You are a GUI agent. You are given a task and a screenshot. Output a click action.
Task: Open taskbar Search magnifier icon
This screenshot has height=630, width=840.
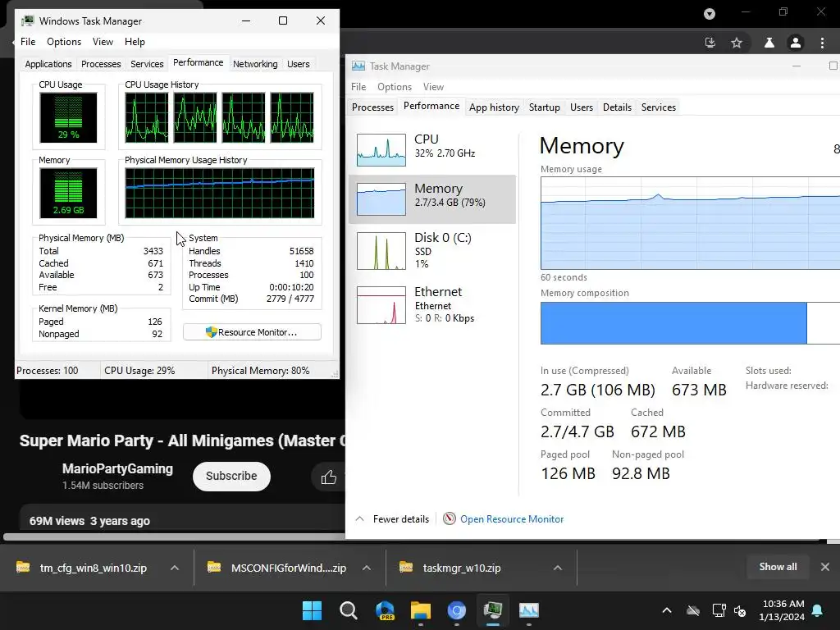tap(348, 610)
